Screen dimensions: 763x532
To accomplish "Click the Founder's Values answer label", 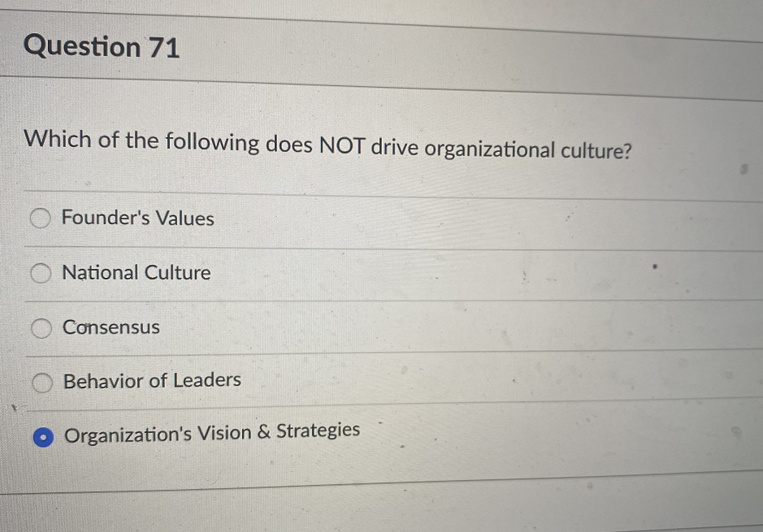I will click(137, 218).
